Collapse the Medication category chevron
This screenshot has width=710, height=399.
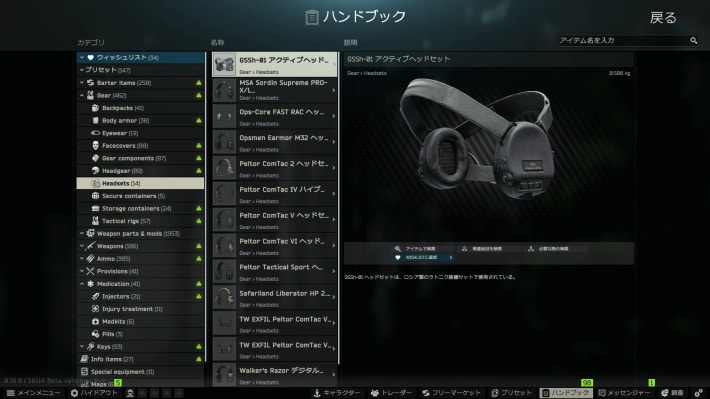(82, 284)
